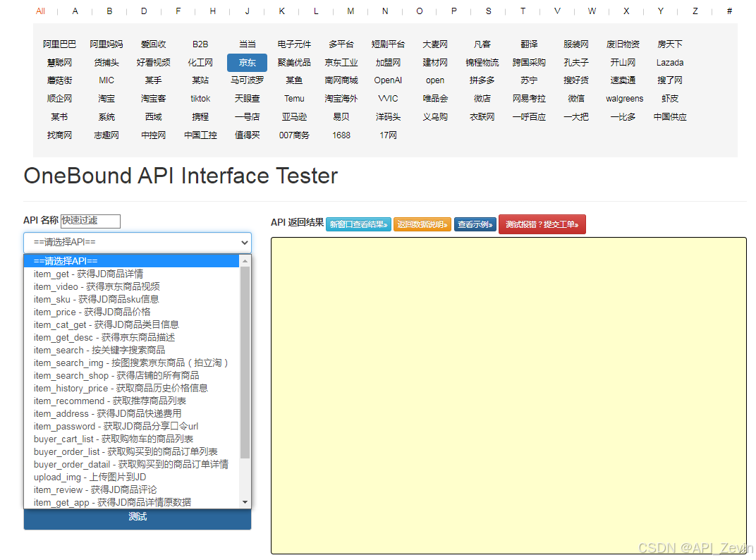Open the MIC platform link
This screenshot has width=756, height=560.
tap(106, 80)
